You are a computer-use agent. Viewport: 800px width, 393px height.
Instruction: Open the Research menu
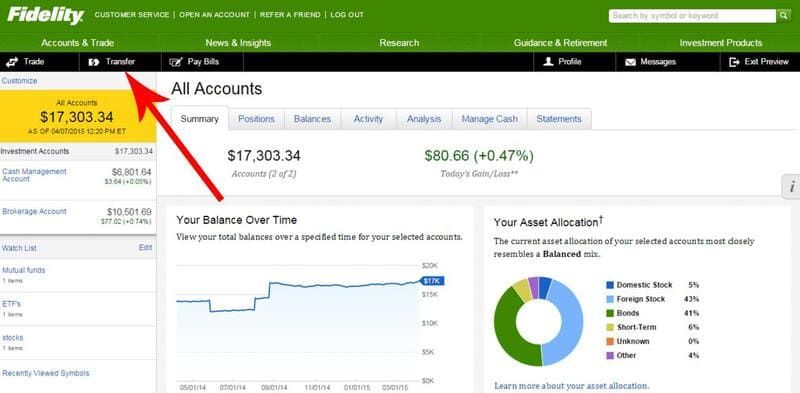[399, 43]
